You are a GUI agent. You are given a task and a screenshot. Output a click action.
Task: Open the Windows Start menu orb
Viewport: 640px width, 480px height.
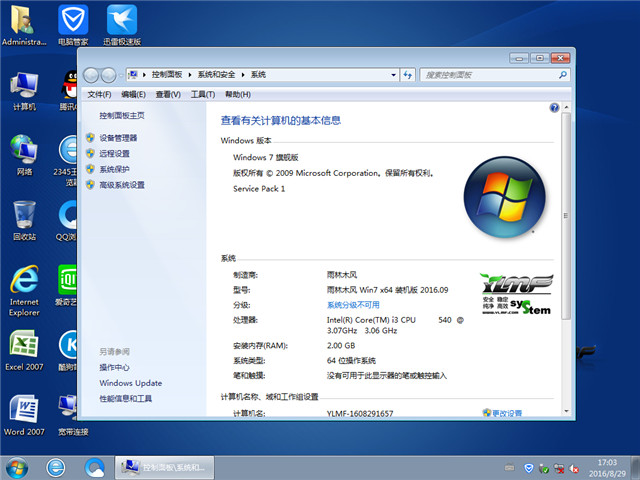point(17,466)
